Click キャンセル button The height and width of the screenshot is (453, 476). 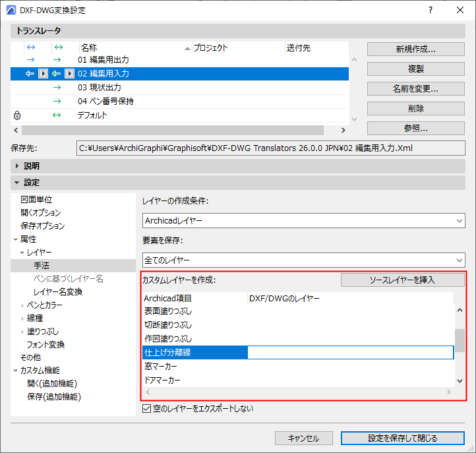tap(303, 438)
